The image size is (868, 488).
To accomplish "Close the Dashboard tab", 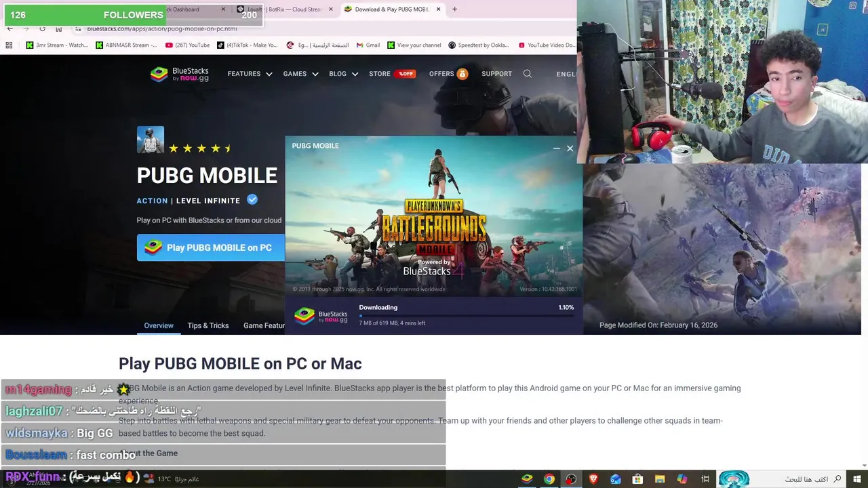I will coord(223,9).
